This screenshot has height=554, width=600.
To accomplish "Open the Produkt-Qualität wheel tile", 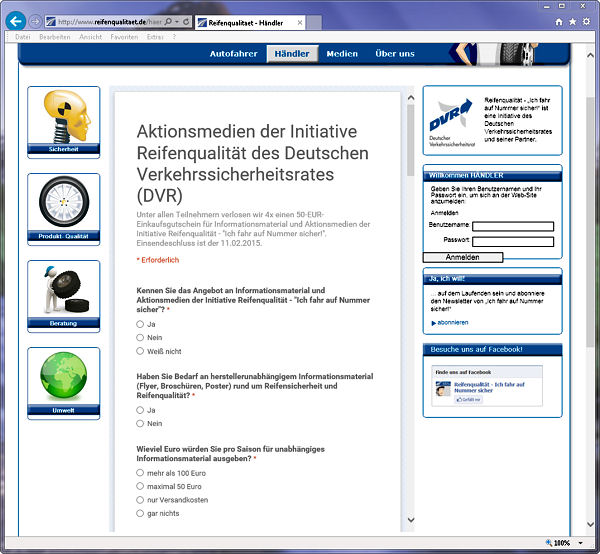I will pyautogui.click(x=64, y=209).
